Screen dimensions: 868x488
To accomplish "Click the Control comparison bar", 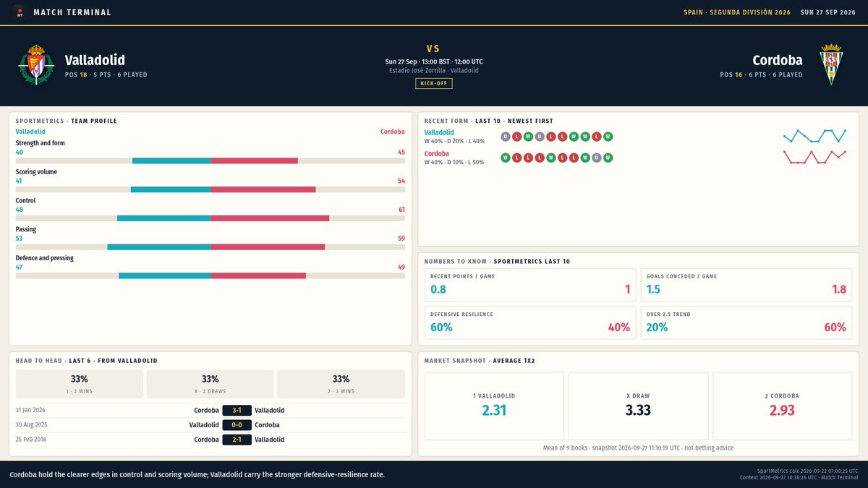I will click(x=210, y=218).
